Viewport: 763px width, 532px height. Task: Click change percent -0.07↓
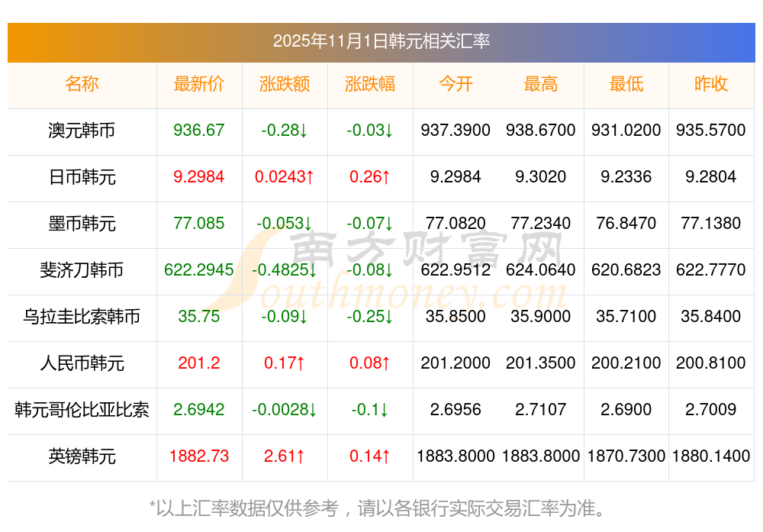coord(370,224)
